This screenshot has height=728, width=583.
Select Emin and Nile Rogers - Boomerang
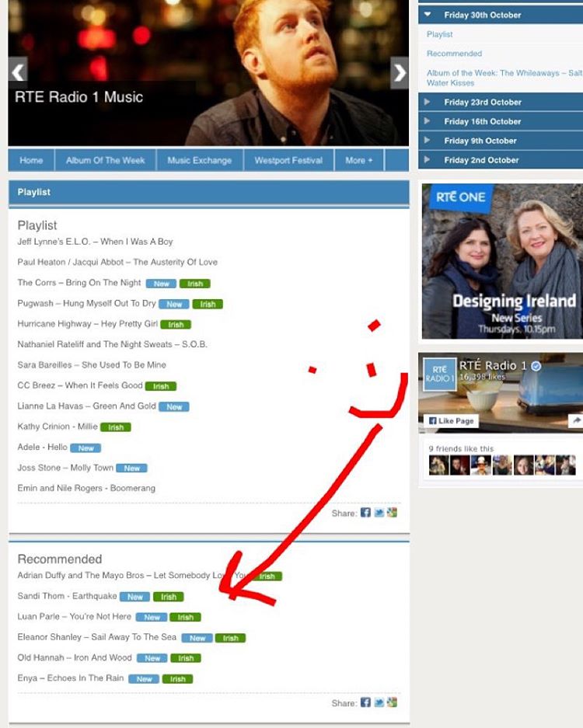(x=86, y=489)
